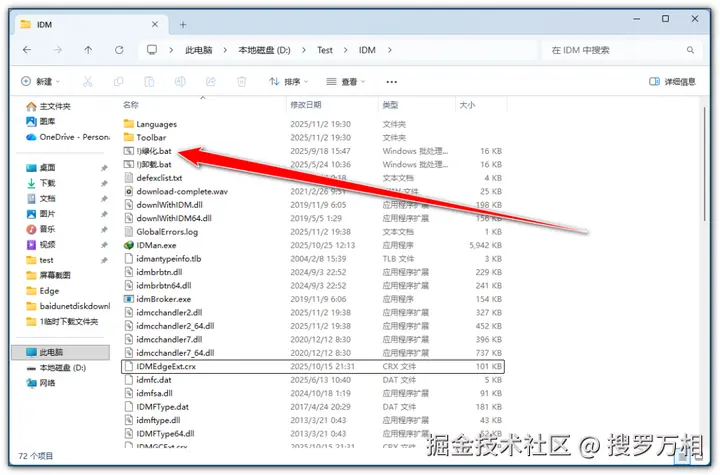Screen dimensions: 720x475
Task: Open Music in quick access
Action: 41,229
